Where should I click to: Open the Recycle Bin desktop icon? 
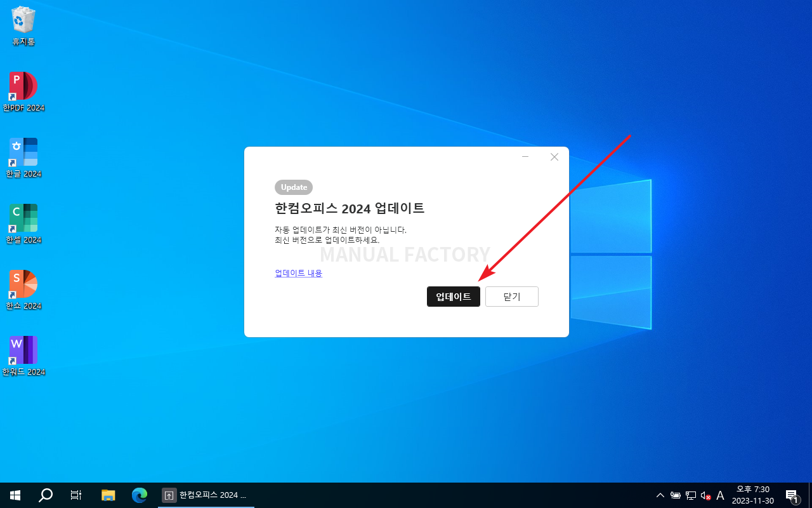pos(23,25)
